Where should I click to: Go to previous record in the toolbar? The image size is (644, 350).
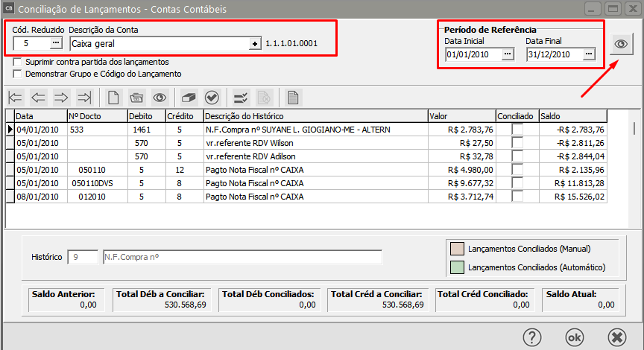pos(39,97)
